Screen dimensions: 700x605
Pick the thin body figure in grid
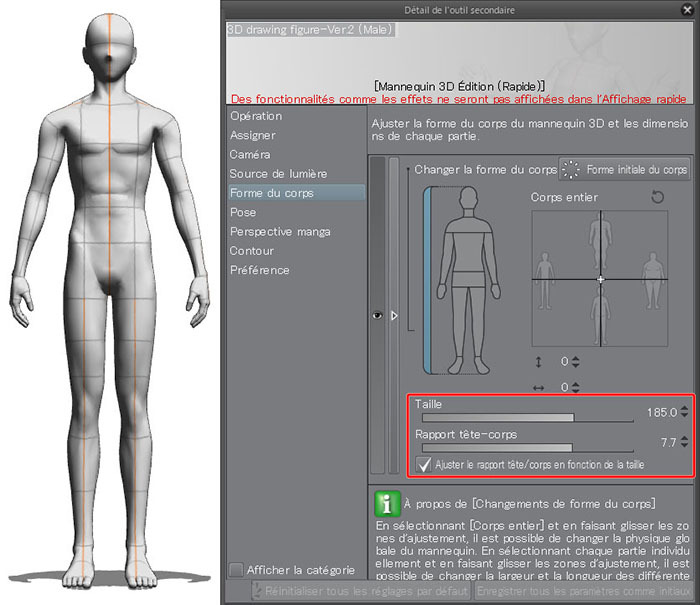point(544,280)
